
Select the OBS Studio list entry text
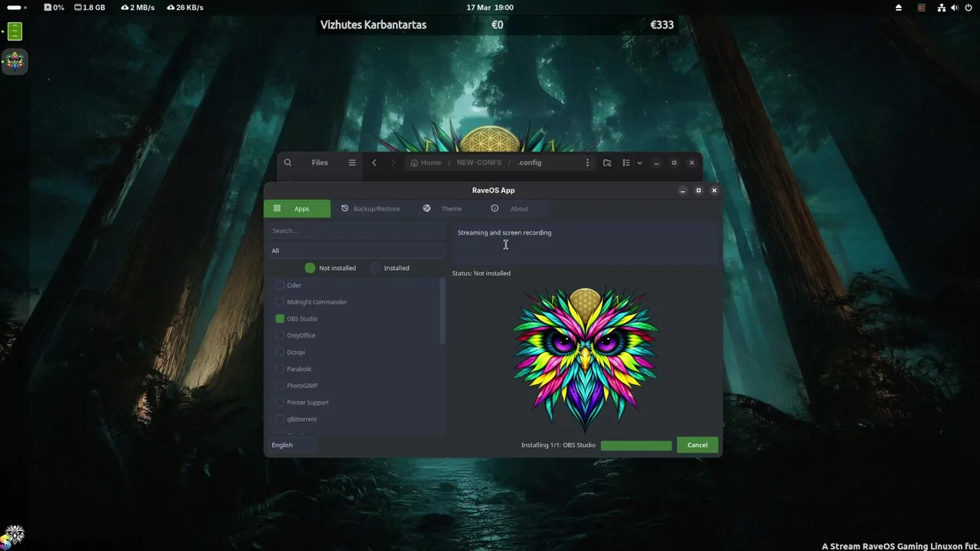pyautogui.click(x=302, y=319)
